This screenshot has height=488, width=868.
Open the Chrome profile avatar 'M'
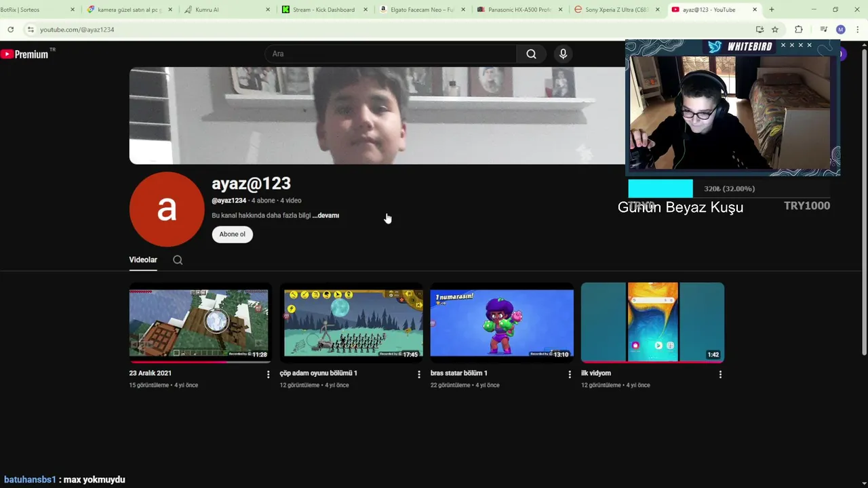(x=841, y=30)
